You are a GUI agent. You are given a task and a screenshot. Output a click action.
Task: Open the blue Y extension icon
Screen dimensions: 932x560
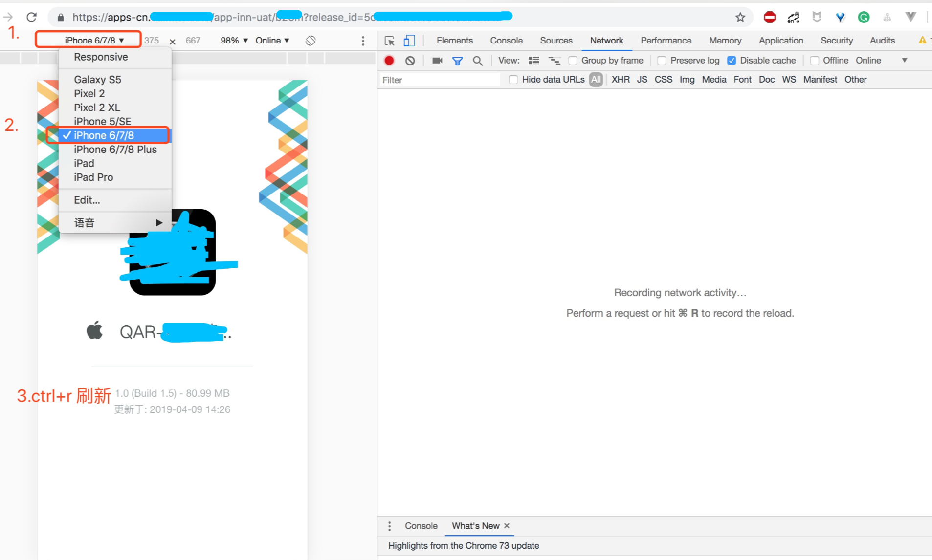pos(840,18)
